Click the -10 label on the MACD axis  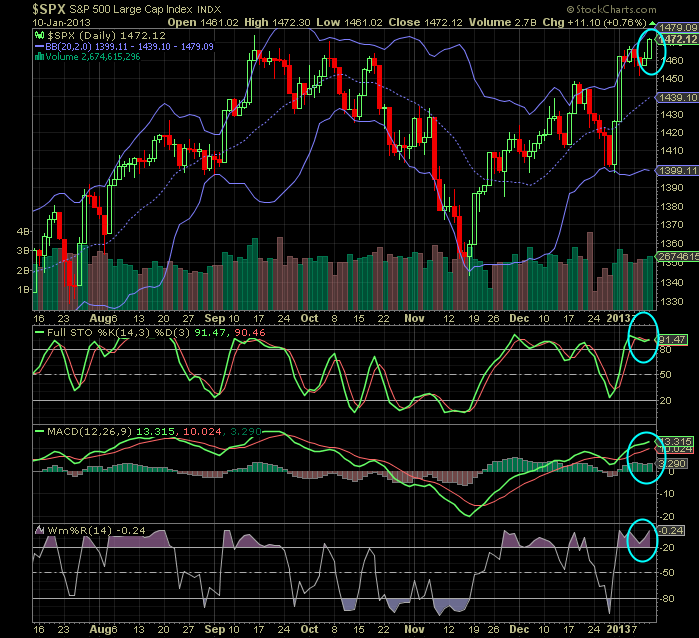click(667, 494)
